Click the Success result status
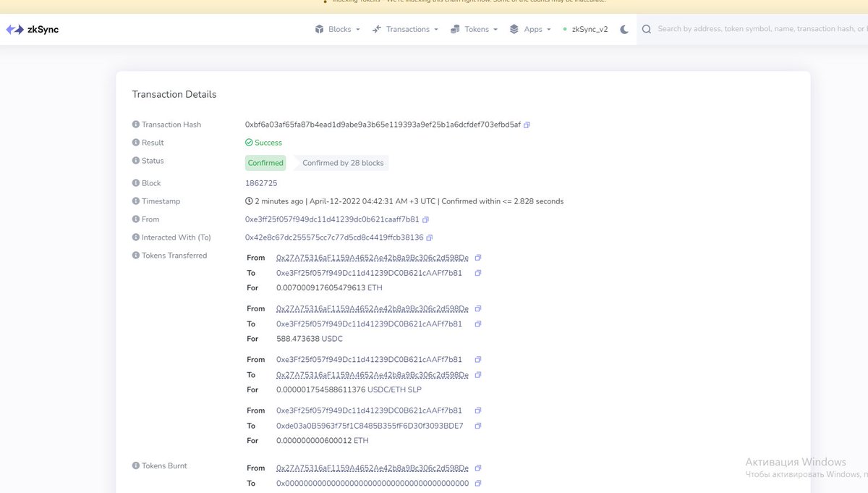Screen dimensions: 868x493 (263, 143)
